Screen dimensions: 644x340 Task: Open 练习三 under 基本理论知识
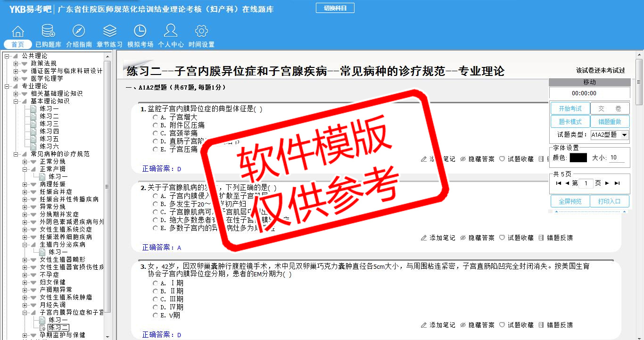click(x=49, y=124)
